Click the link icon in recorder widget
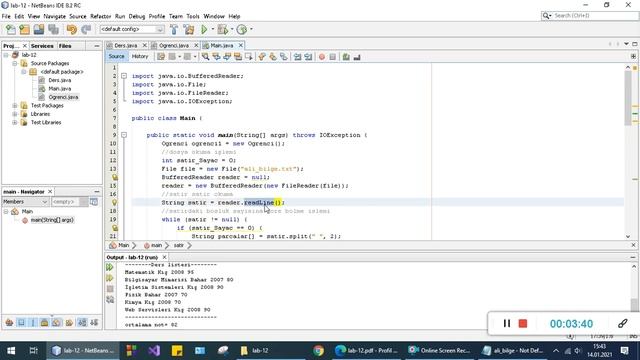Screen dimensions: 640x360 tap(622, 323)
